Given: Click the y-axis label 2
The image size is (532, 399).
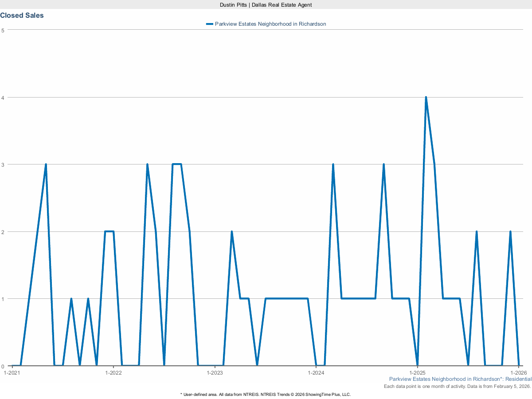Looking at the screenshot, I should pos(3,232).
